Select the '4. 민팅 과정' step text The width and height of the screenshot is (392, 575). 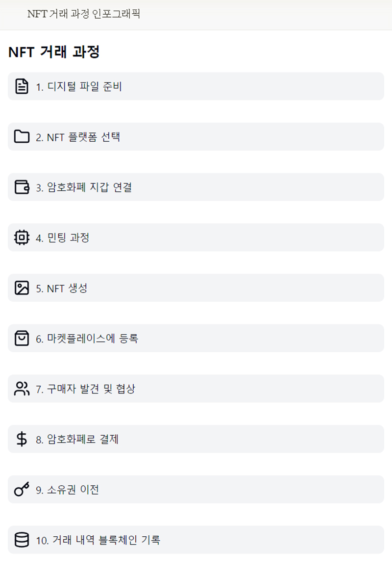(62, 238)
